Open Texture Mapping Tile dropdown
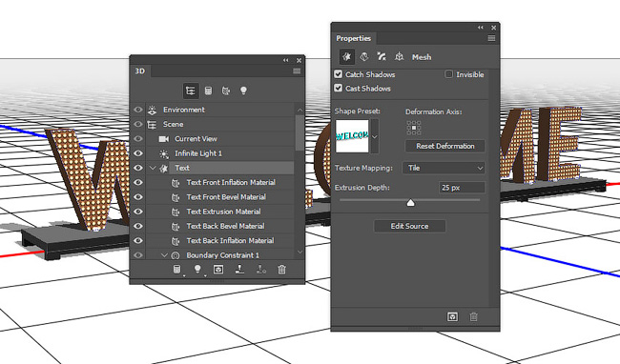Viewport: 620px width, 364px height. tap(444, 168)
